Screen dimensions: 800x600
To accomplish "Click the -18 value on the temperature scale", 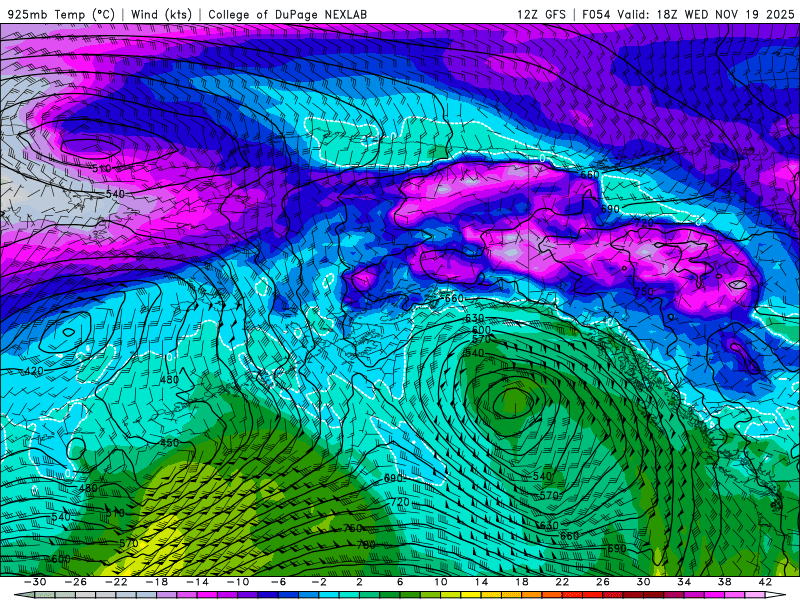I will click(157, 582).
